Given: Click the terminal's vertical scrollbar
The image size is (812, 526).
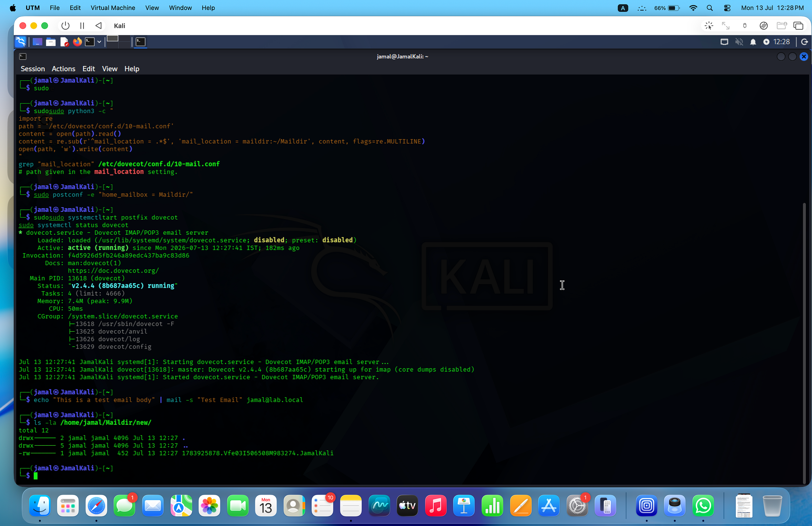Looking at the screenshot, I should click(x=804, y=343).
